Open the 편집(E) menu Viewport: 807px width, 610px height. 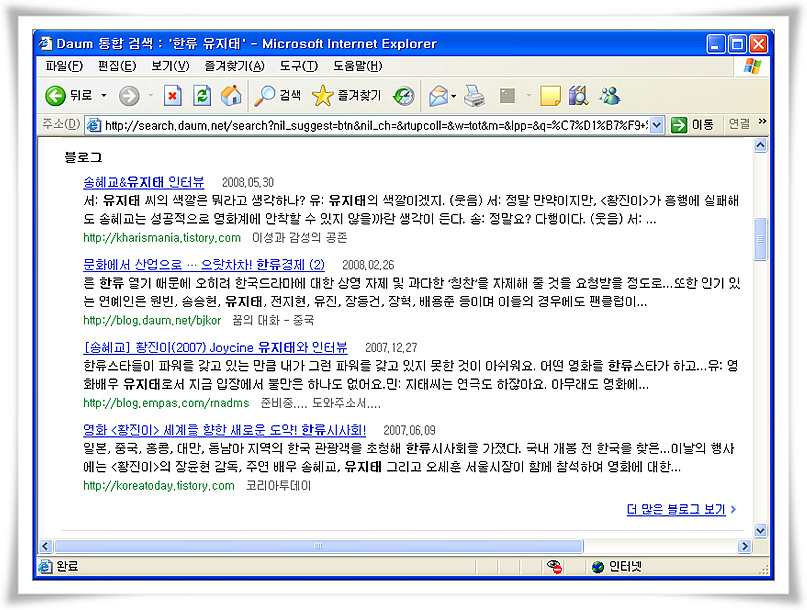(x=117, y=66)
